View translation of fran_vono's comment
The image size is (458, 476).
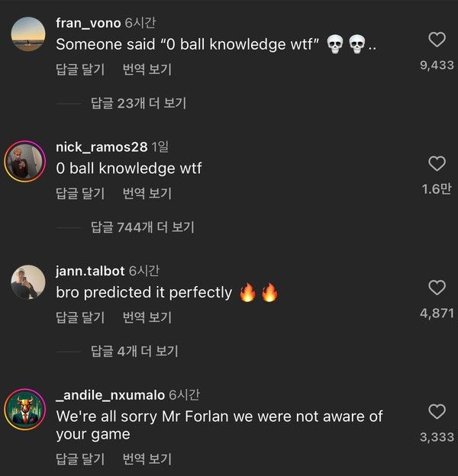pos(147,69)
